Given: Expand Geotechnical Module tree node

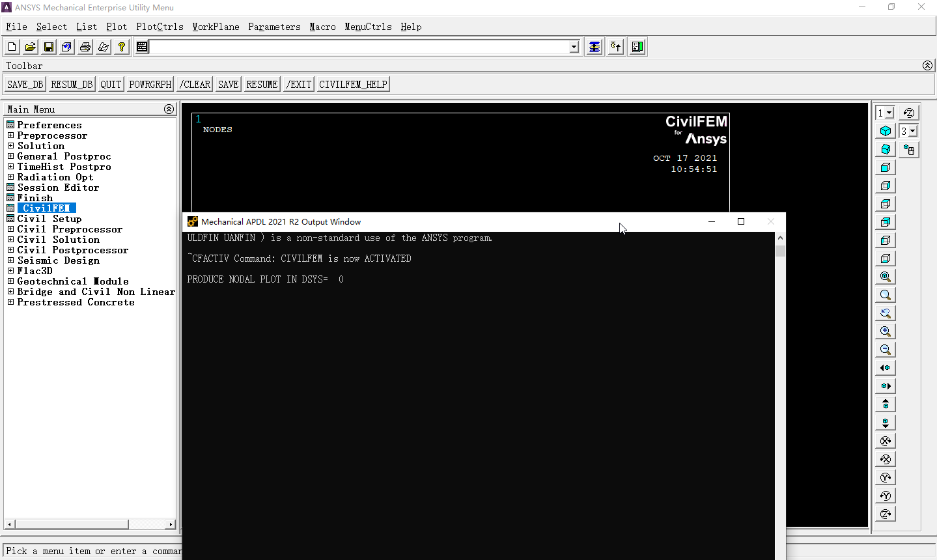Looking at the screenshot, I should 10,281.
